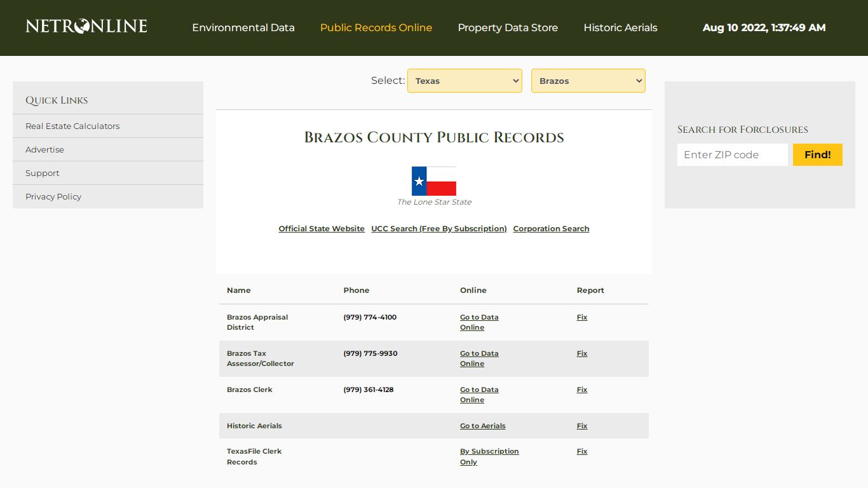This screenshot has width=868, height=488.
Task: Open Historic Aerials in the top navigation
Action: [x=620, y=27]
